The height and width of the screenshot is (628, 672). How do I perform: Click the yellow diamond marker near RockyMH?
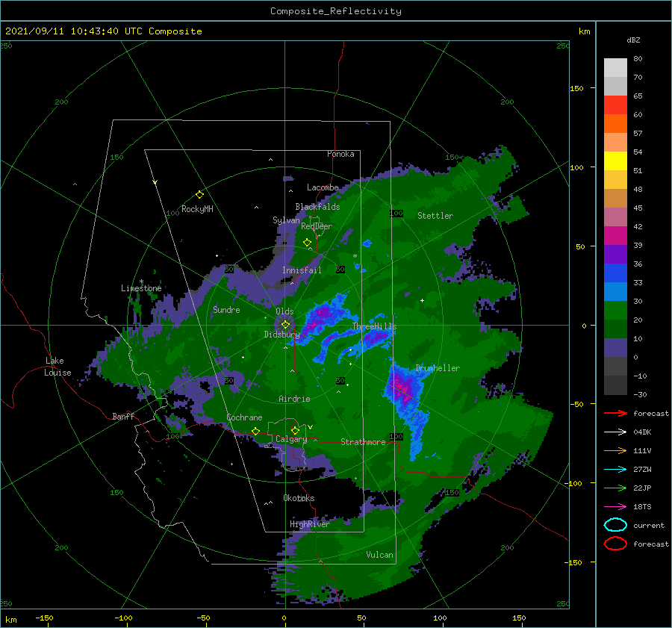(199, 195)
